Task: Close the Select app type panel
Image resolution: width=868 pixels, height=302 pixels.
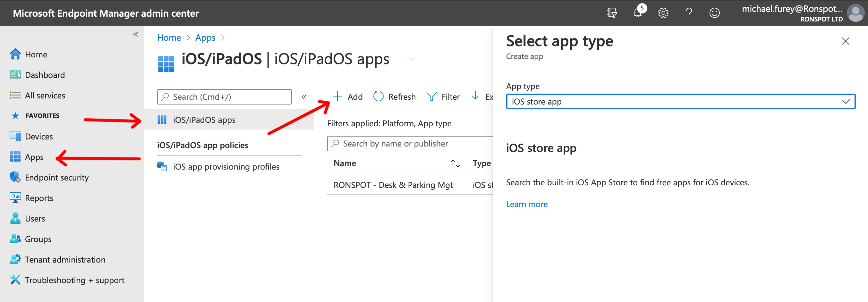Action: point(845,41)
